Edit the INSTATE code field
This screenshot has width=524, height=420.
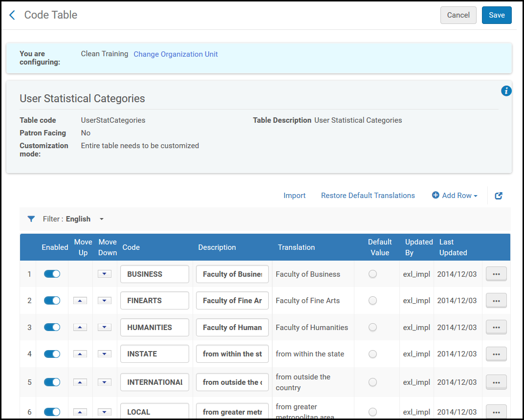pyautogui.click(x=155, y=354)
